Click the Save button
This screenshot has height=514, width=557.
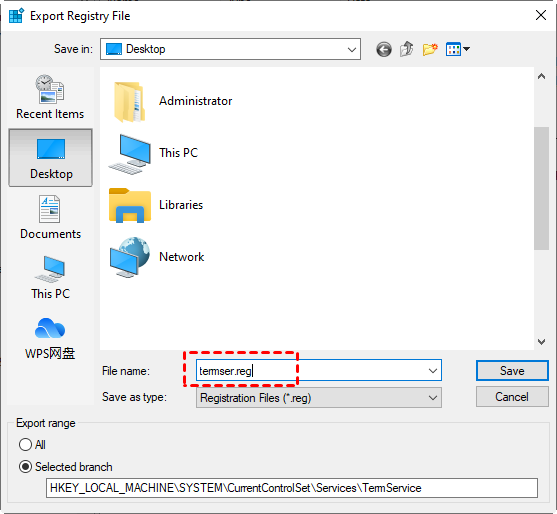tap(512, 371)
